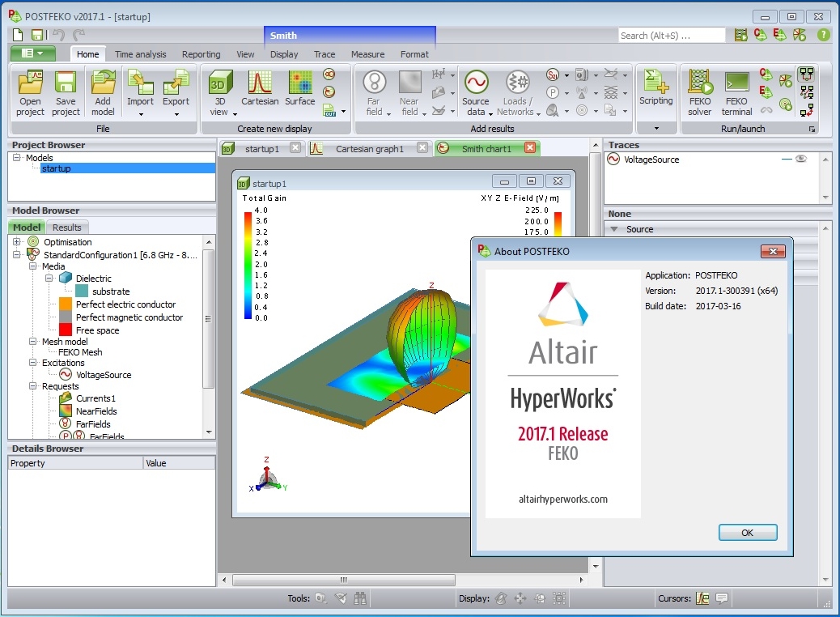Click the cursors graph icon
The height and width of the screenshot is (617, 840).
click(702, 598)
